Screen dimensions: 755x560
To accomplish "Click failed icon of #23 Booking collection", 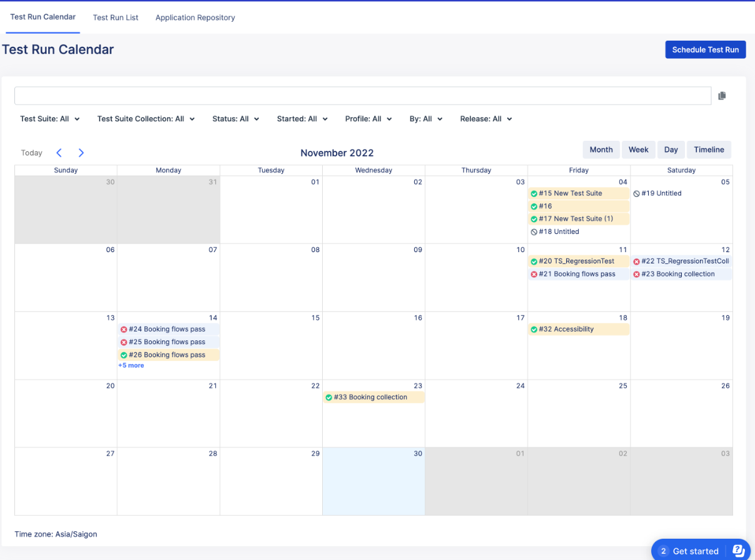I will click(x=637, y=274).
